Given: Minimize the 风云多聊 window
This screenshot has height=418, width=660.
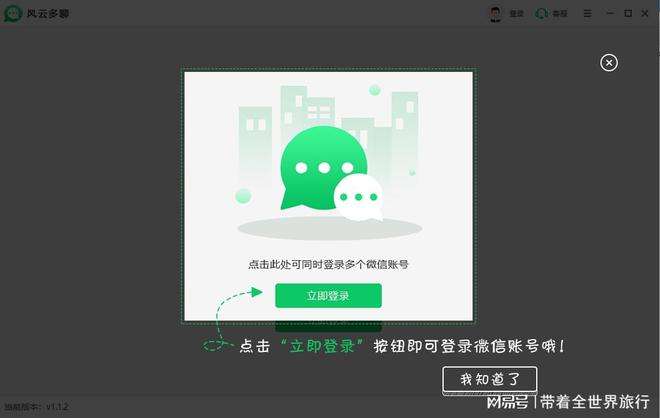Looking at the screenshot, I should [x=609, y=13].
